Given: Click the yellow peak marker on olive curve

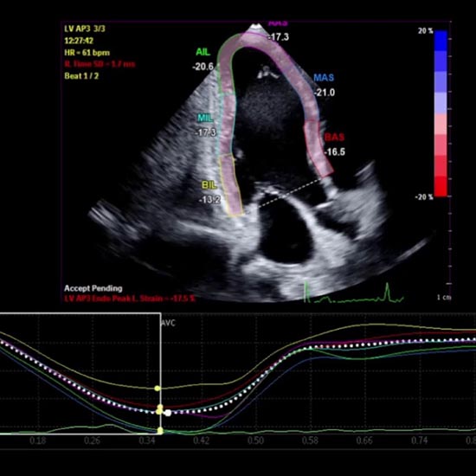Looking at the screenshot, I should click(157, 389).
